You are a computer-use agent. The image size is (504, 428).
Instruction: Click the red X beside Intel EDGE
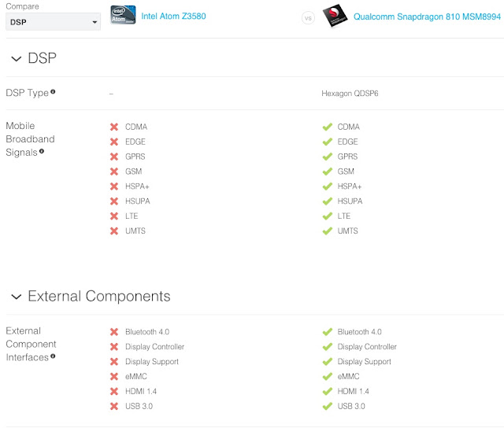[114, 142]
